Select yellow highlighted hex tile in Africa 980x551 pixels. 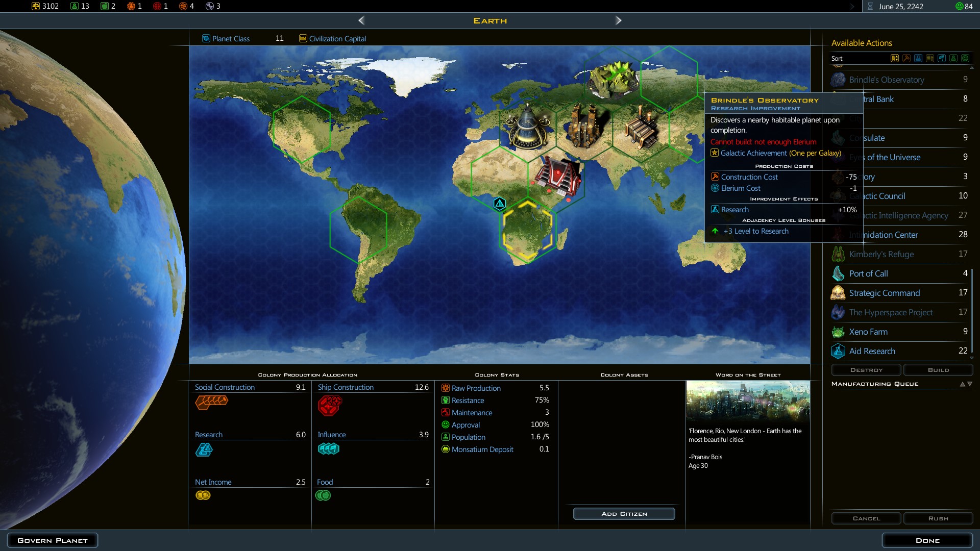tap(527, 231)
